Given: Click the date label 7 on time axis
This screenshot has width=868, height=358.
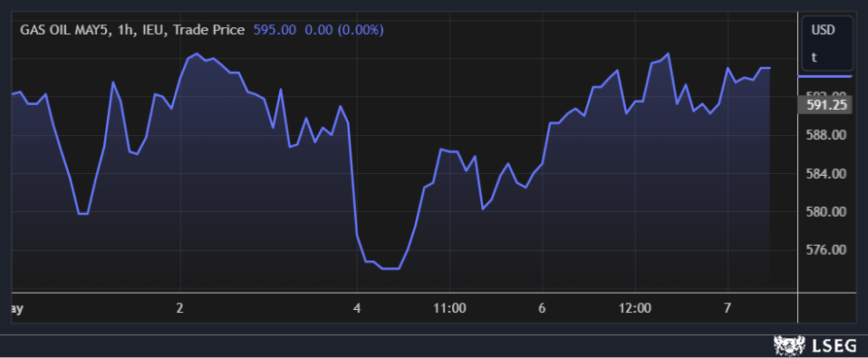Looking at the screenshot, I should (728, 308).
